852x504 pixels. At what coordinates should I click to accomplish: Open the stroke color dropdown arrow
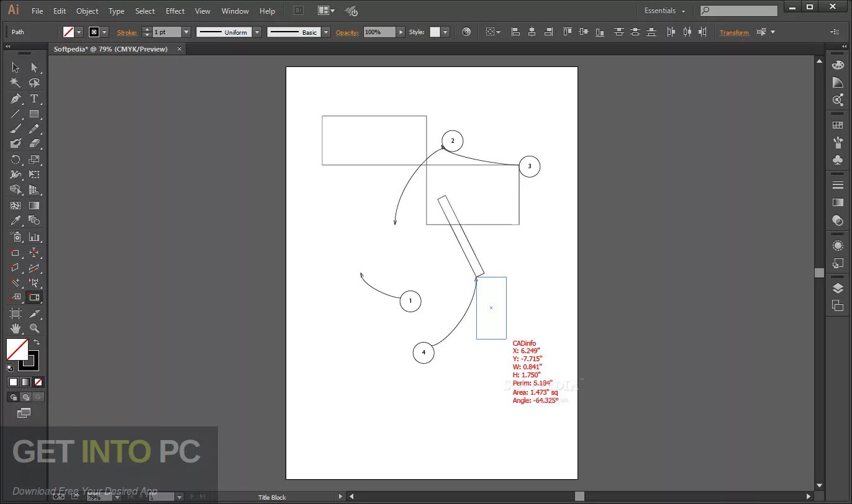pyautogui.click(x=104, y=32)
